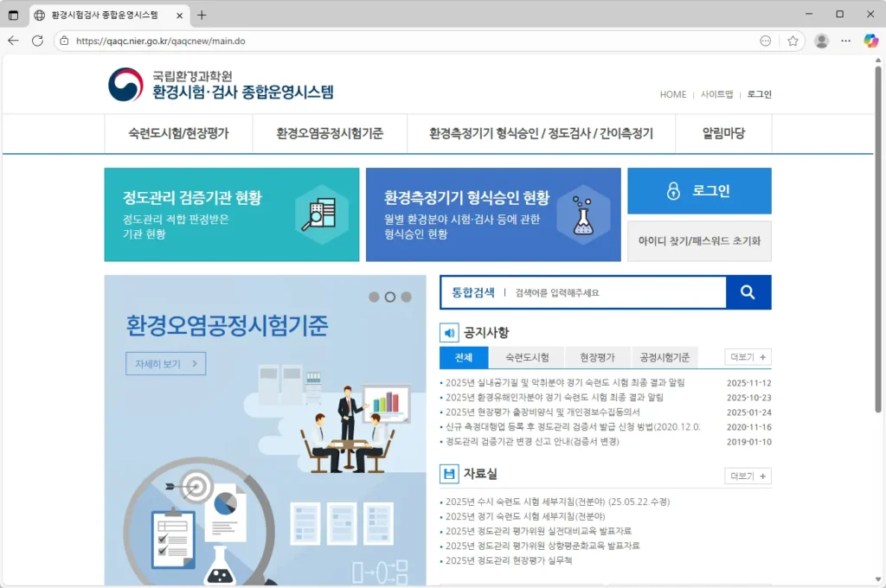This screenshot has height=588, width=886.
Task: Expand 자료실 with 더보기 + button
Action: pyautogui.click(x=748, y=476)
